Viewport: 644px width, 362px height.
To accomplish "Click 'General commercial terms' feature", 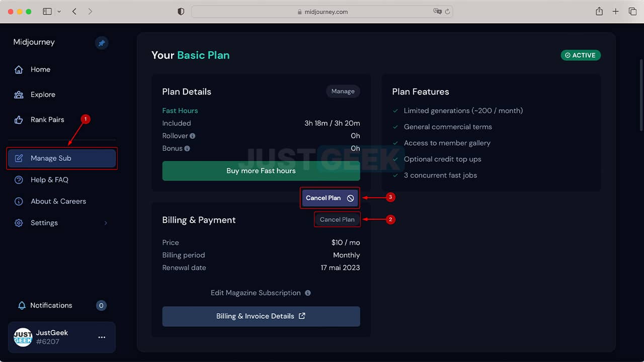I will click(448, 127).
